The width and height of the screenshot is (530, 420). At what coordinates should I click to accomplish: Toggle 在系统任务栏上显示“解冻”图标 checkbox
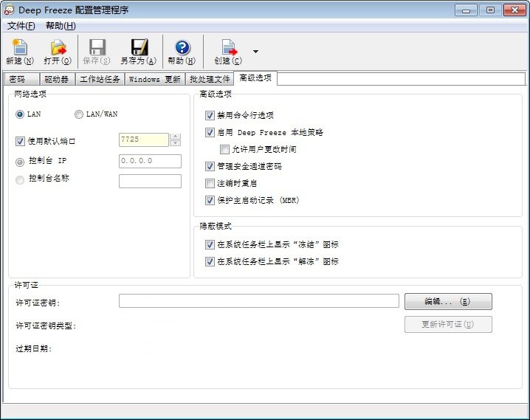point(210,261)
